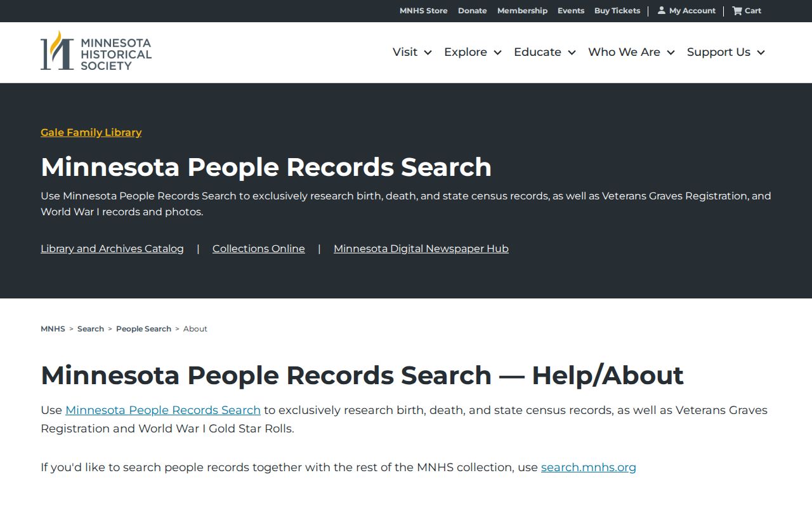Click the MNHS breadcrumb link

click(53, 329)
